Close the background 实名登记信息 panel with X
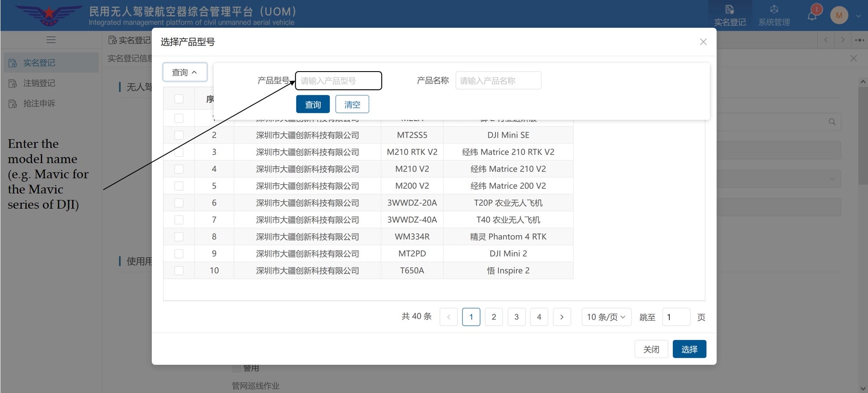Screen dimensions: 868x393 click(x=853, y=58)
